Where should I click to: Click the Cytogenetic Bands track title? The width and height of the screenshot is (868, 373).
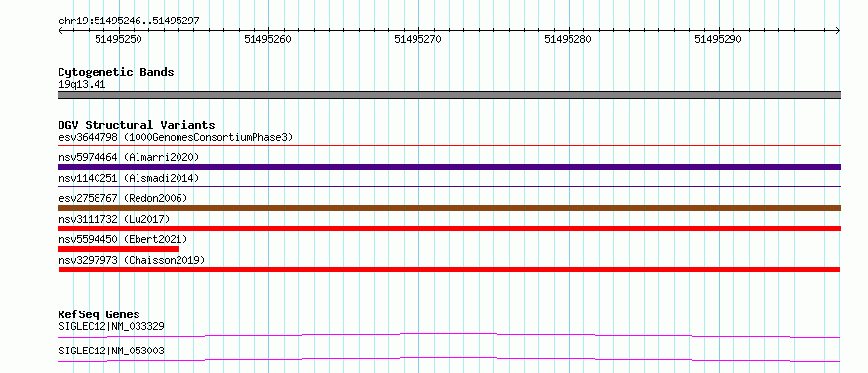[116, 72]
